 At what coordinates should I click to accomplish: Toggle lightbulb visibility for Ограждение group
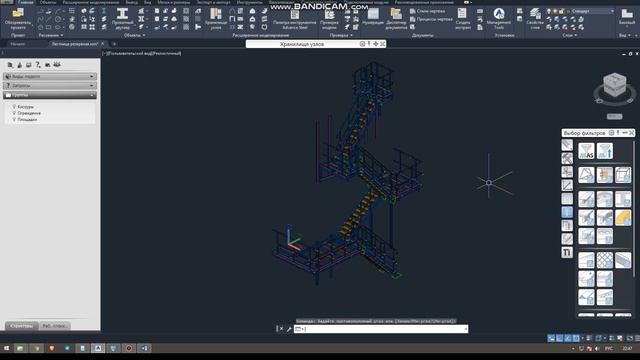coord(14,113)
